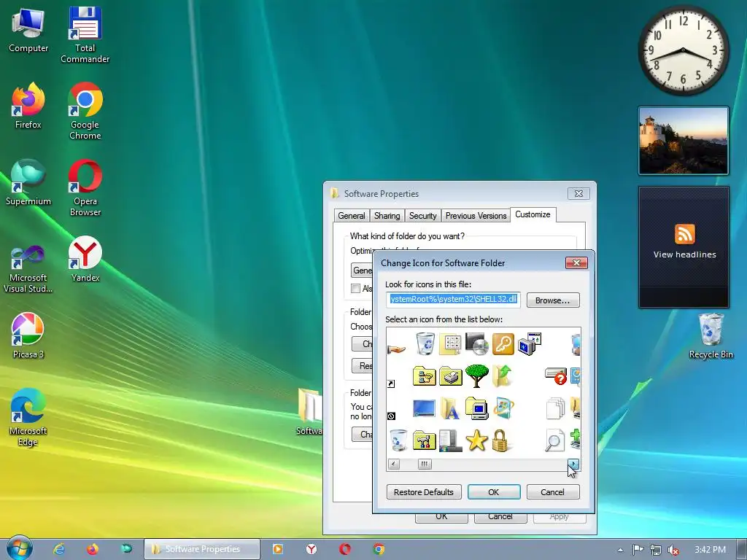Select the Customize tab

(x=533, y=214)
